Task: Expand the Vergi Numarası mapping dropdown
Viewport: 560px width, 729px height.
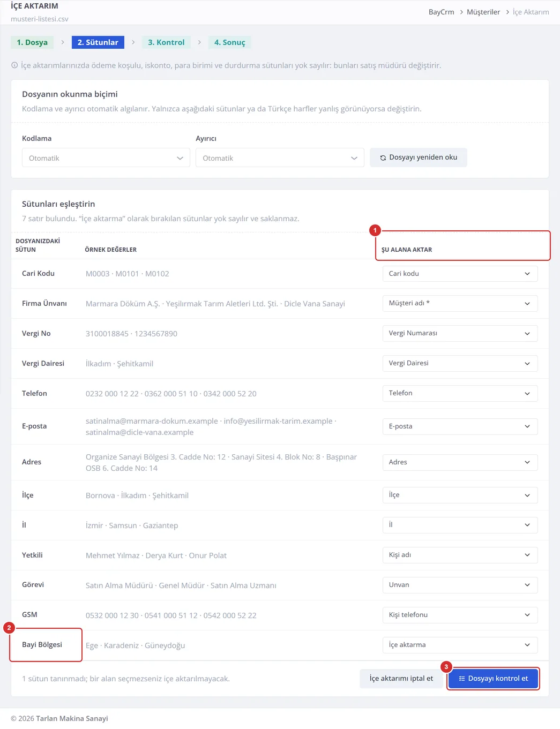Action: pos(460,334)
